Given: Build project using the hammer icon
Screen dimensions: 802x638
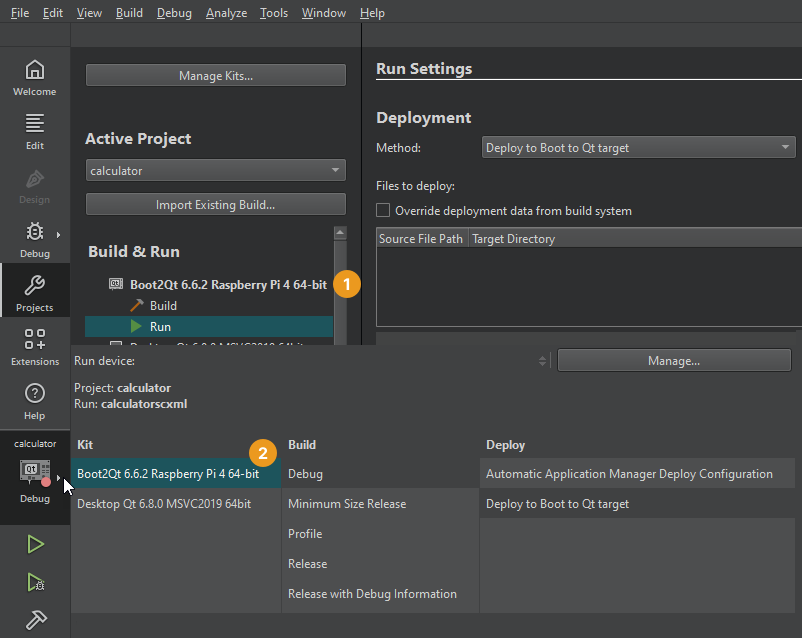Looking at the screenshot, I should (x=35, y=620).
